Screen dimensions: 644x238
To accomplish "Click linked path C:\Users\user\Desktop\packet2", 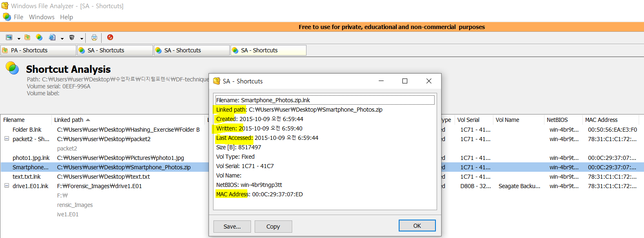I will point(104,139).
